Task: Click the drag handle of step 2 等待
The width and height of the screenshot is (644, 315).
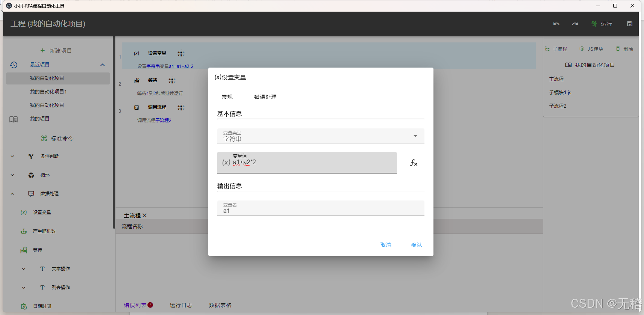Action: tap(172, 80)
